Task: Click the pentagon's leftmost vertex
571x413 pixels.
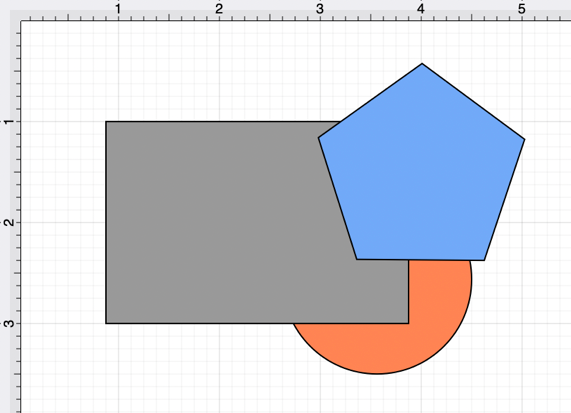Action: point(319,138)
